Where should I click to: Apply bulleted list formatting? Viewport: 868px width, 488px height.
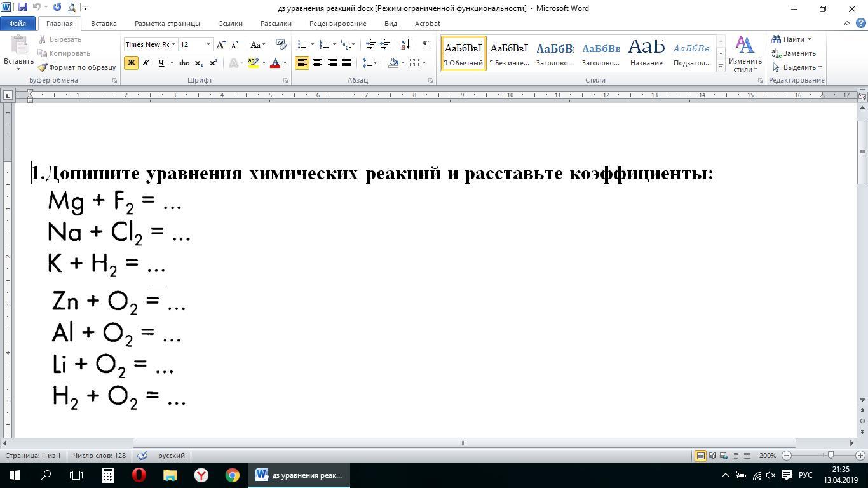point(302,44)
